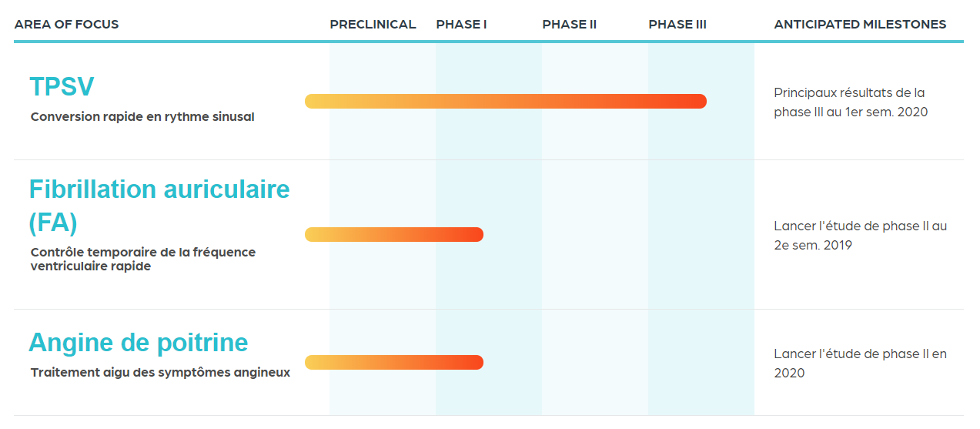
Task: Click the TPSV heading
Action: [62, 86]
